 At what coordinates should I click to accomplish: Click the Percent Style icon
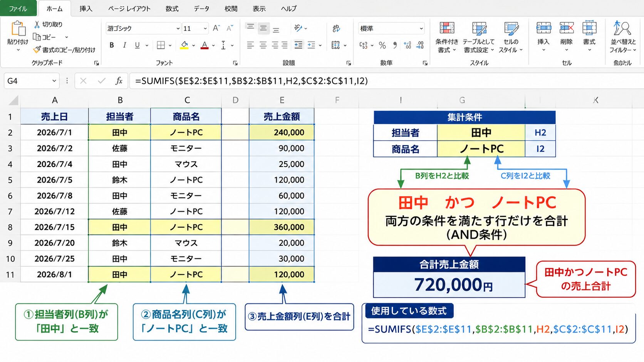[382, 45]
